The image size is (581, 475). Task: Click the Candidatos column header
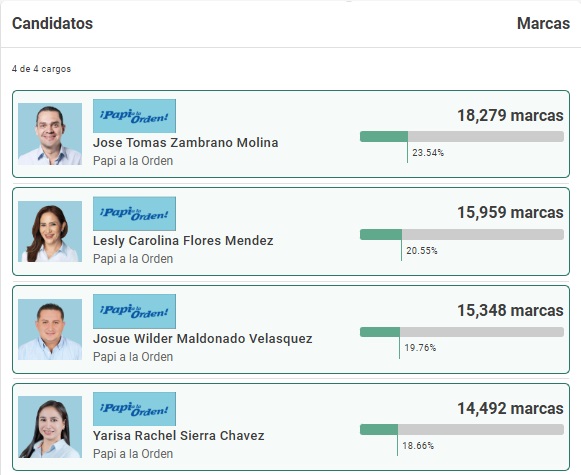(52, 23)
